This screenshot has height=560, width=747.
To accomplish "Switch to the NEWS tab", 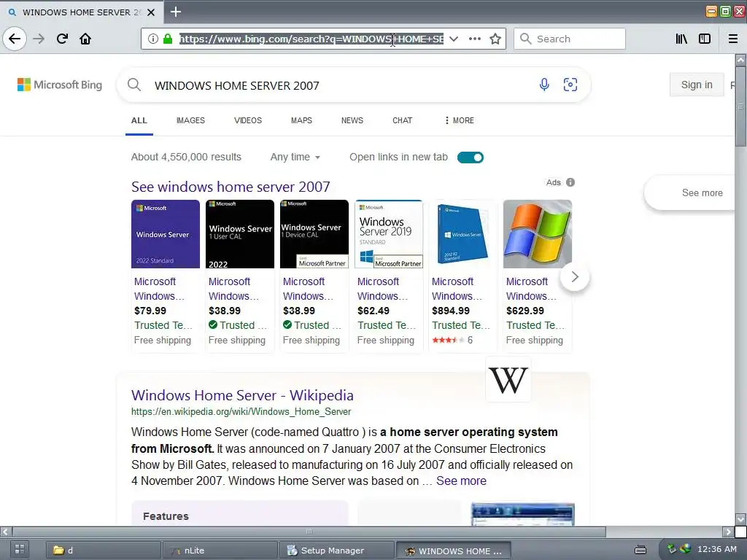I will tap(352, 120).
